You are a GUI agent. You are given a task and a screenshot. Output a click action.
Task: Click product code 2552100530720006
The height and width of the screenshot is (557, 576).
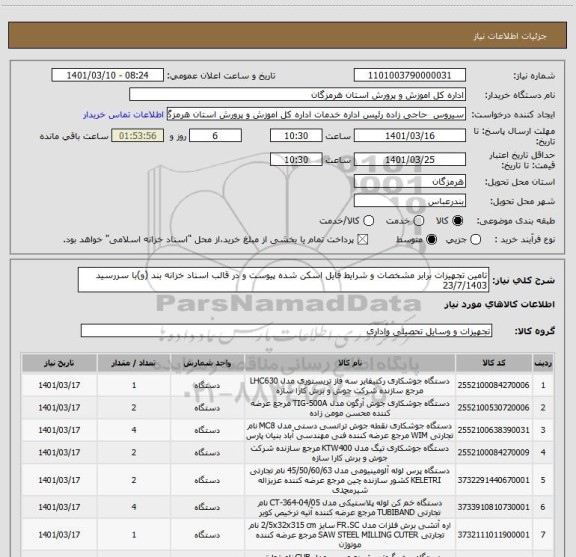pos(493,407)
